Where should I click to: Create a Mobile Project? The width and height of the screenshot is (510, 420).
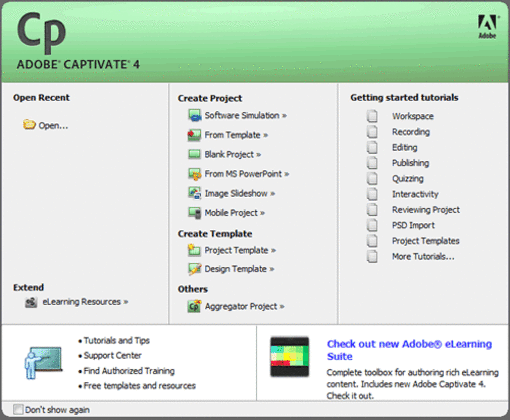click(235, 213)
